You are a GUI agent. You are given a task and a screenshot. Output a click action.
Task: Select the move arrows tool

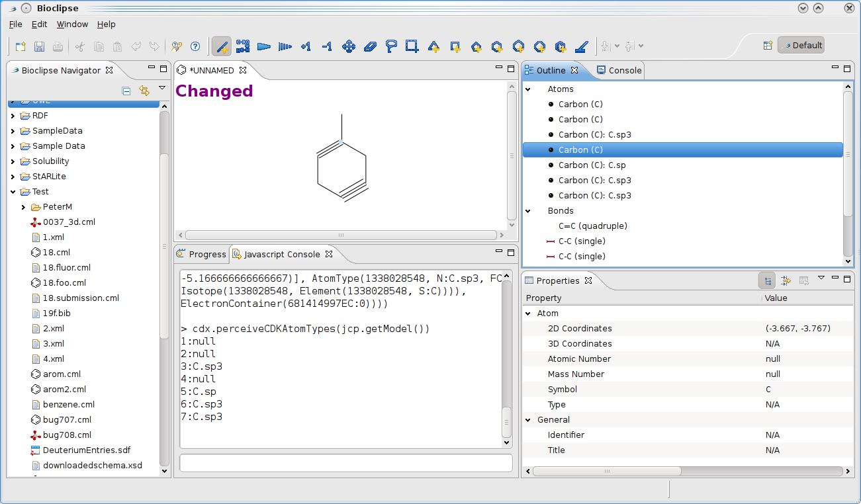tap(349, 46)
